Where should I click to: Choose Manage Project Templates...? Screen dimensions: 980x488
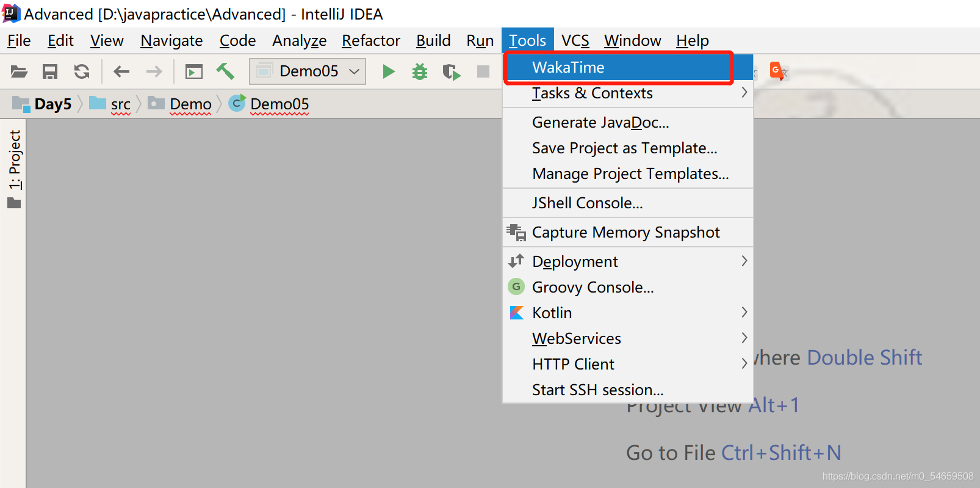(x=628, y=173)
